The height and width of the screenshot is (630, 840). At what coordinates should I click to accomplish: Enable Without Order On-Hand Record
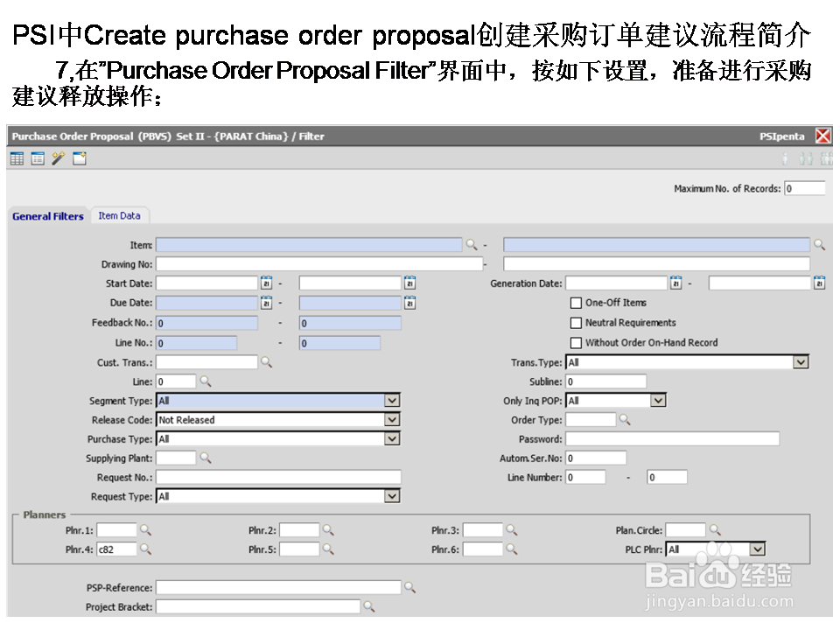pos(576,342)
